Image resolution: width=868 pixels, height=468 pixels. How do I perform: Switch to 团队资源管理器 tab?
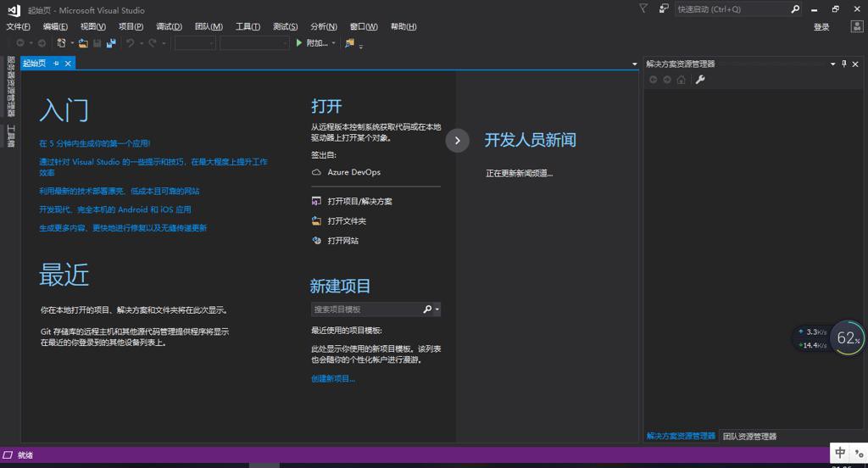[749, 437]
